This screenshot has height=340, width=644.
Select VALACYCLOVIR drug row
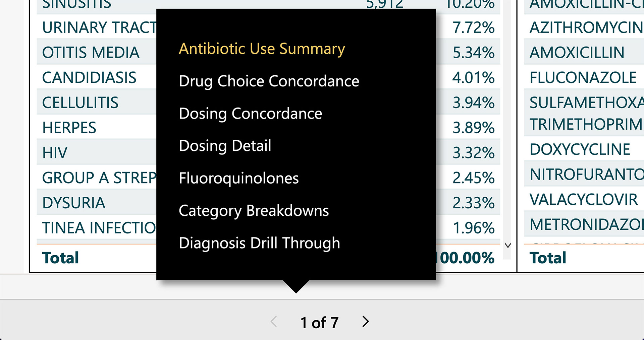(x=584, y=200)
